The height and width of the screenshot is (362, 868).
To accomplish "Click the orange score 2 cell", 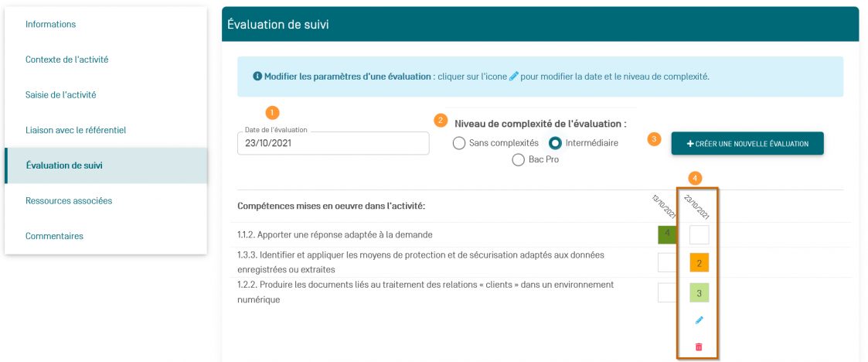I will [699, 264].
